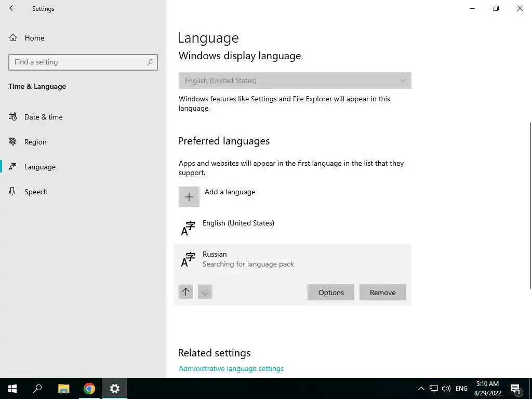Select English (United States) in preferred languages
The width and height of the screenshot is (532, 399).
click(x=292, y=228)
